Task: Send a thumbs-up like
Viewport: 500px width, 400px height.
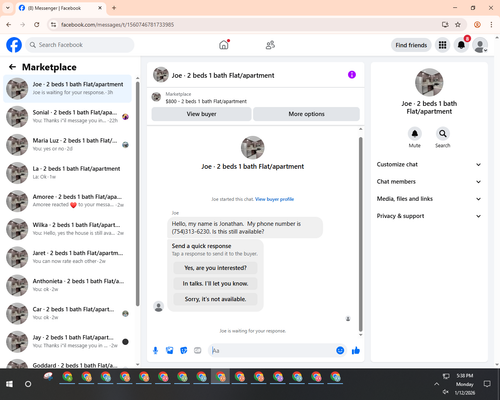Action: [356, 350]
